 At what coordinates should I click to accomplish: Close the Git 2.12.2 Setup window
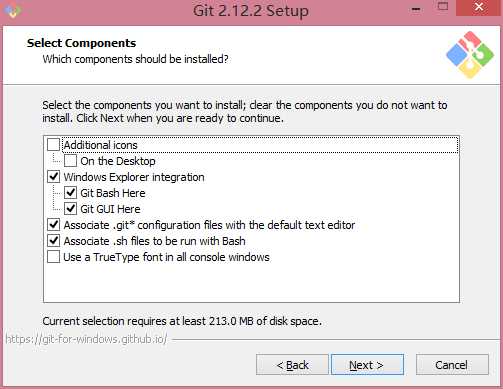point(479,7)
